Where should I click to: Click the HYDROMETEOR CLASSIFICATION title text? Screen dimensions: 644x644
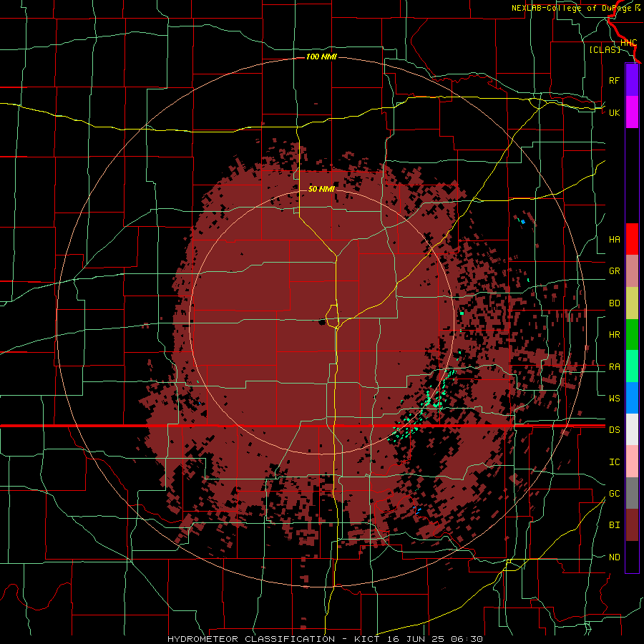coord(251,639)
